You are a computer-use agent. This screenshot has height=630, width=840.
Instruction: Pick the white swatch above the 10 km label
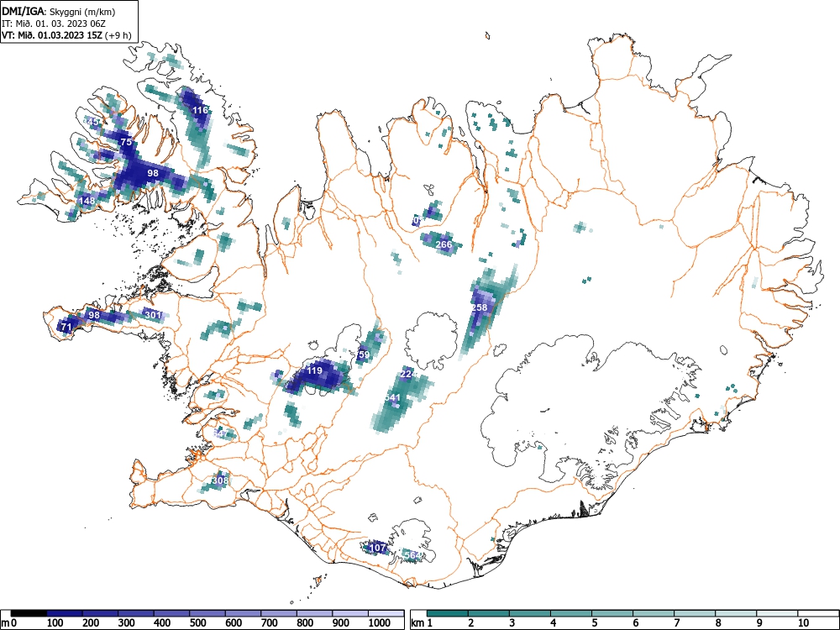point(818,613)
